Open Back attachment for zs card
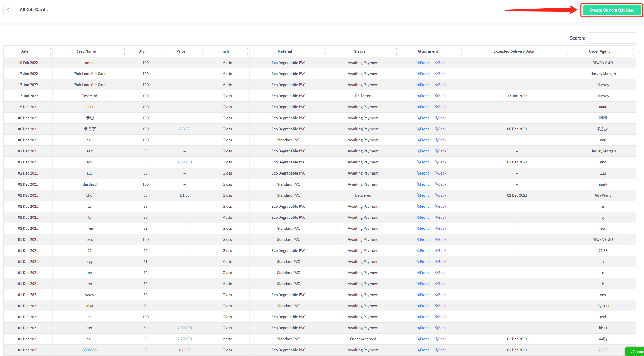The image size is (644, 356). (441, 207)
